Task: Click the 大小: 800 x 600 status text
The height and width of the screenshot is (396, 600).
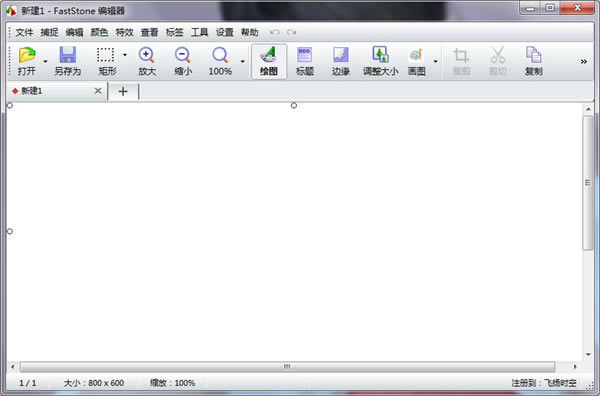Action: point(94,383)
